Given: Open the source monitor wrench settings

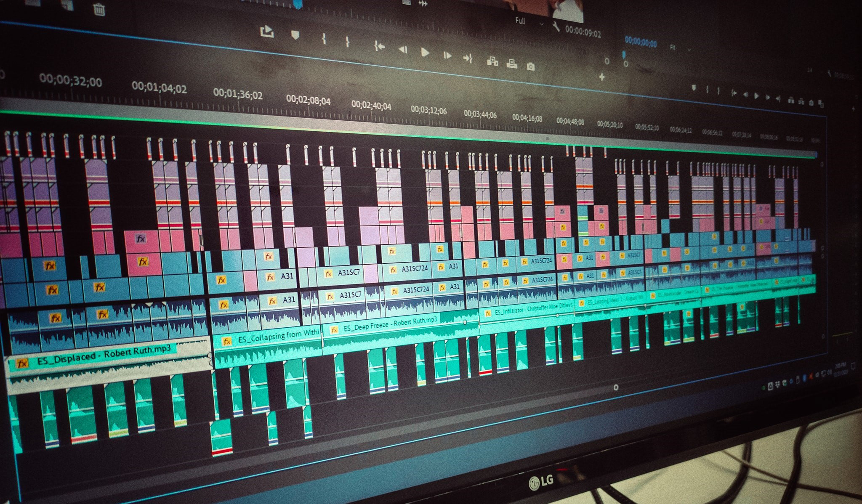Looking at the screenshot, I should tap(556, 27).
